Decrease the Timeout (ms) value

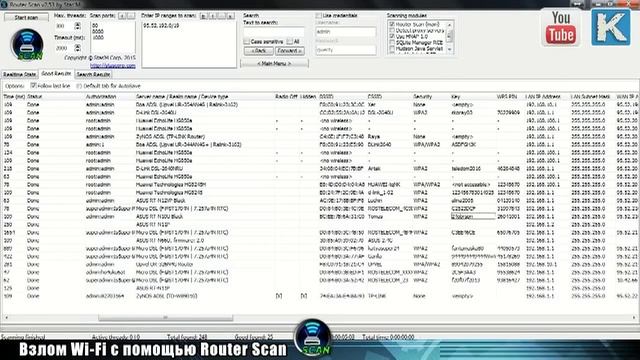78,50
